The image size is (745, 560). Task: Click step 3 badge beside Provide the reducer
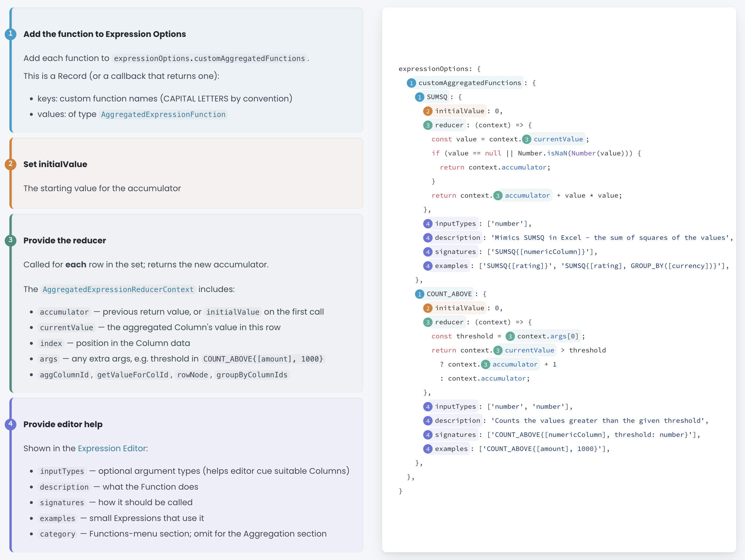coord(11,240)
